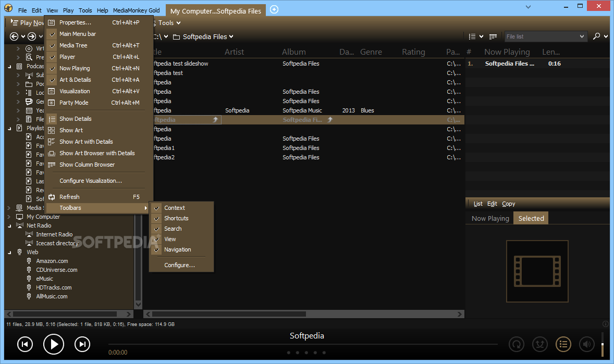Uncheck the Shortcuts toolbar
Image resolution: width=614 pixels, height=364 pixels.
point(157,218)
